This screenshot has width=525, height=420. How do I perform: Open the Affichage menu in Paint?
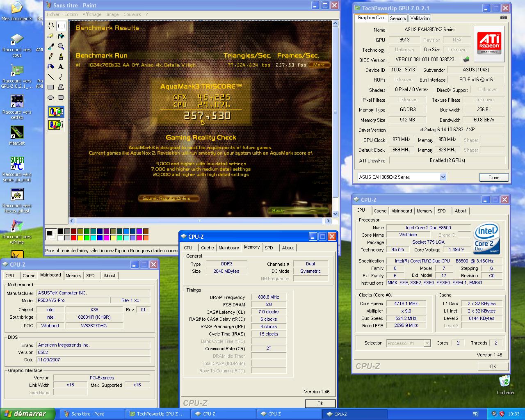(92, 14)
